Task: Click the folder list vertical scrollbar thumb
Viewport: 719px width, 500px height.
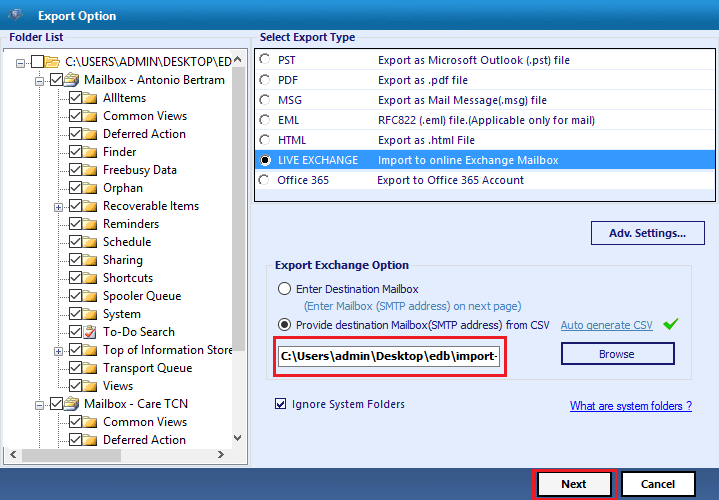Action: 238,210
